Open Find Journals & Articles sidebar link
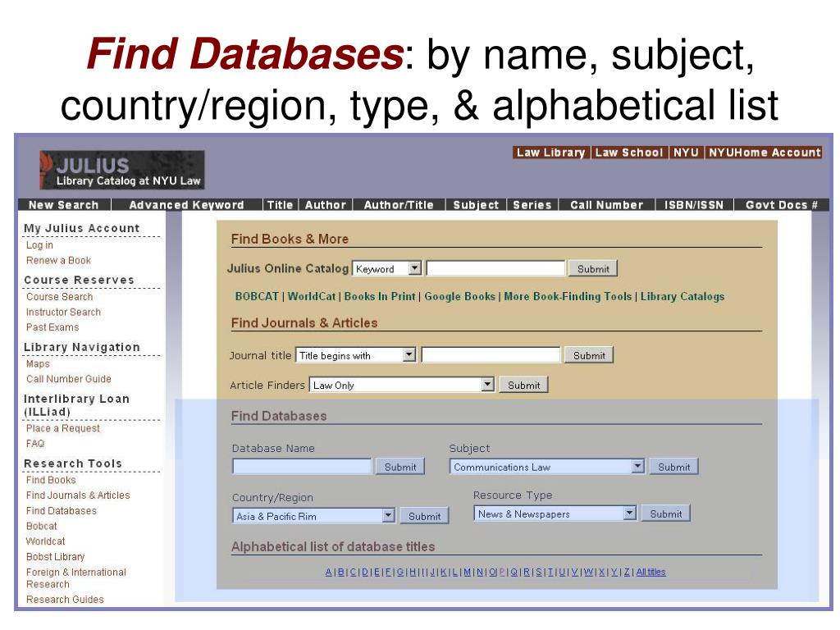840x630 pixels. coord(78,495)
